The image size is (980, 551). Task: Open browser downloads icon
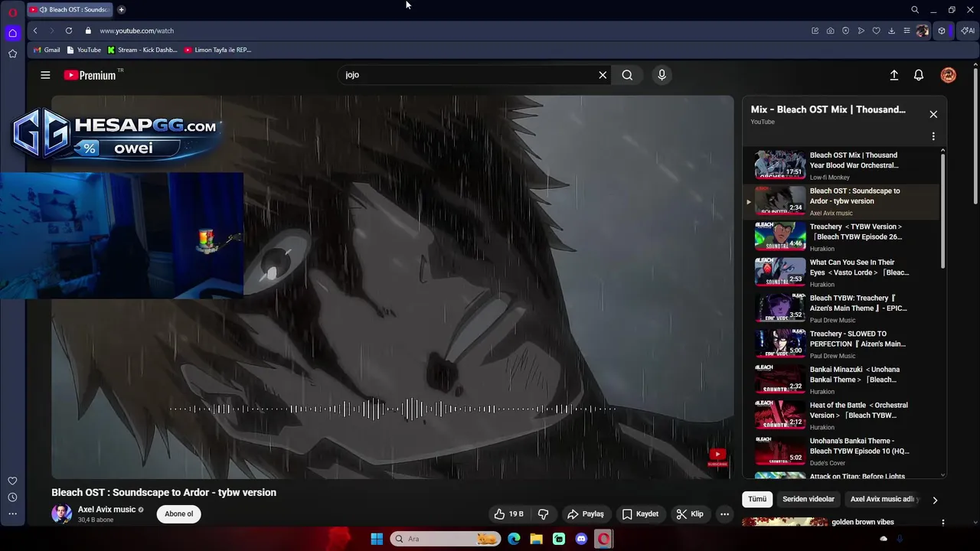click(891, 31)
